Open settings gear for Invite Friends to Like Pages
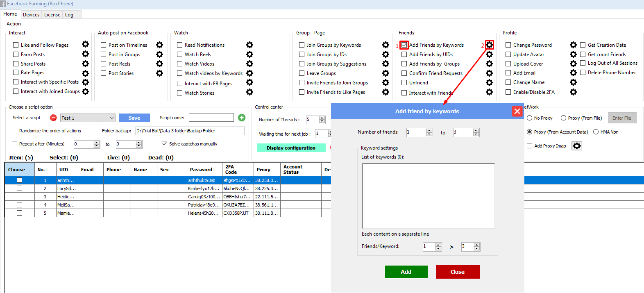 (x=385, y=92)
